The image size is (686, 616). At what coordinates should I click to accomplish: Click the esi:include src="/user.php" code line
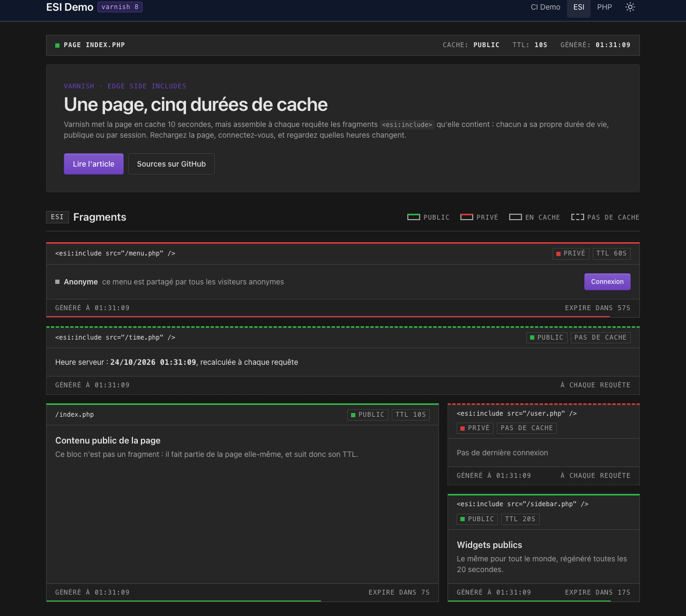pyautogui.click(x=517, y=414)
